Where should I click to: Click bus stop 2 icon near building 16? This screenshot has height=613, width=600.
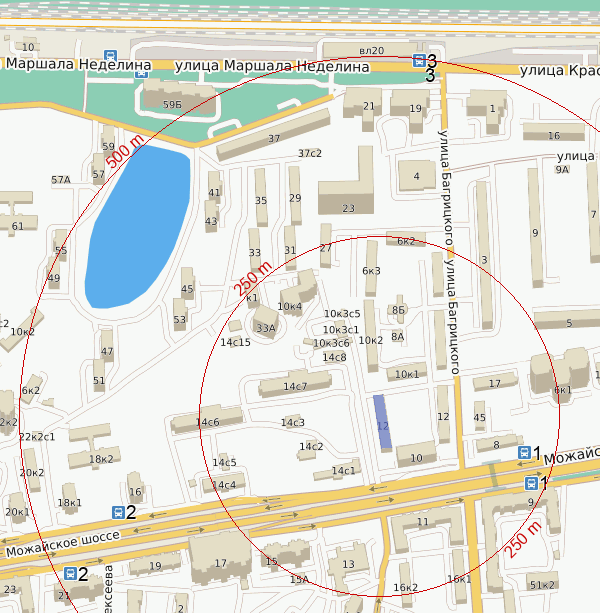point(118,512)
